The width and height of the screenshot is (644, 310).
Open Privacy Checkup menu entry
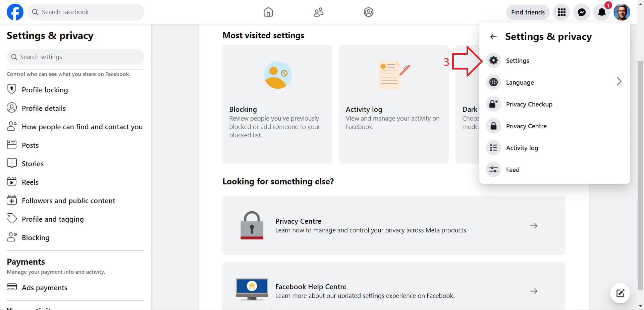554,104
